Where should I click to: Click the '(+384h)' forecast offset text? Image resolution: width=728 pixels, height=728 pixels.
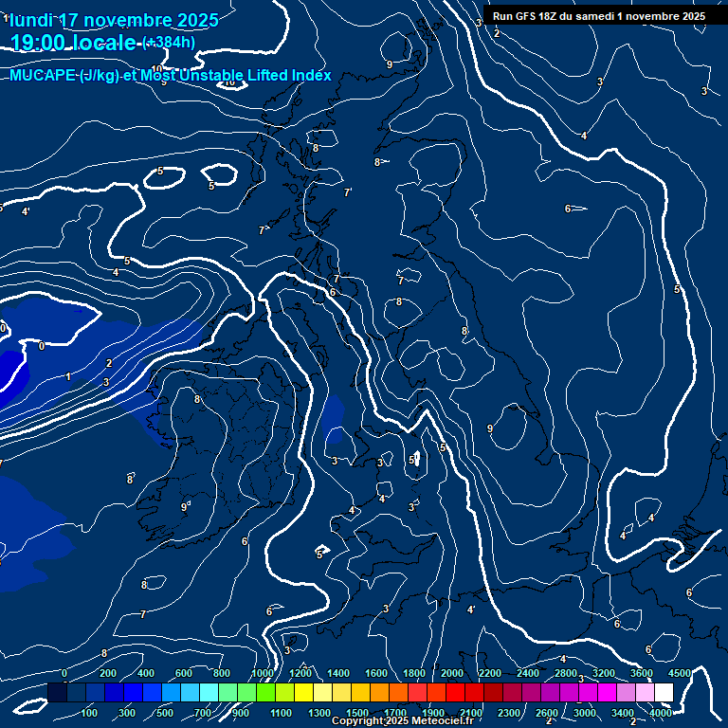(169, 43)
